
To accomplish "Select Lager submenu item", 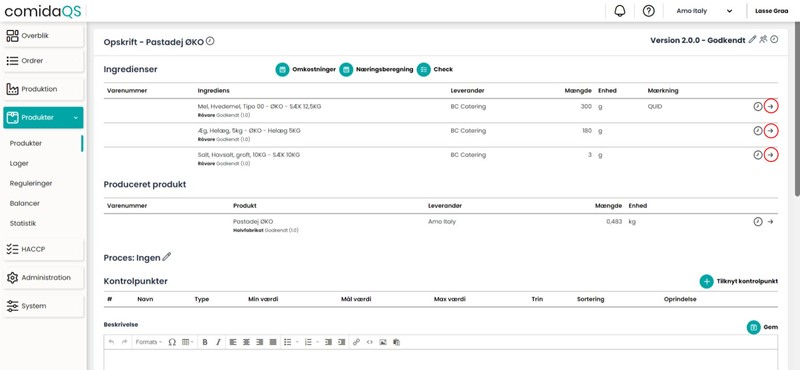I will [x=19, y=163].
